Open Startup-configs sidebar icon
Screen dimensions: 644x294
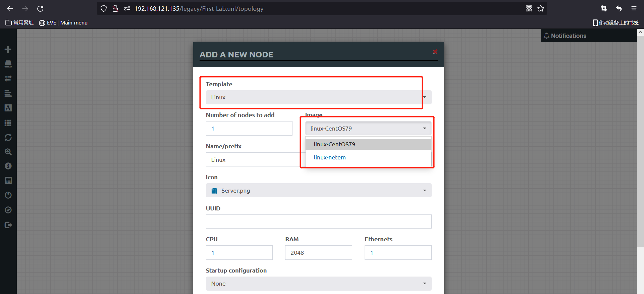pos(8,94)
